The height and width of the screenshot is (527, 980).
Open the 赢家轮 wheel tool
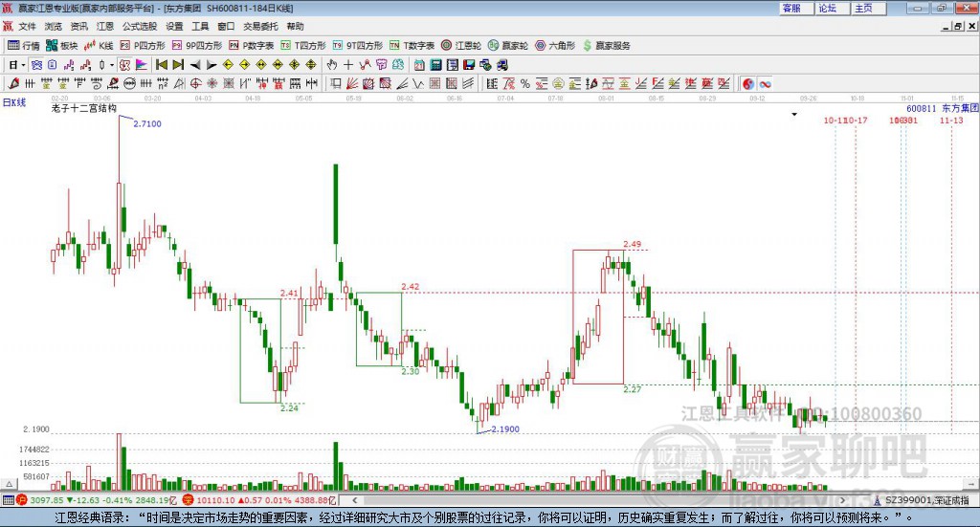tap(508, 46)
